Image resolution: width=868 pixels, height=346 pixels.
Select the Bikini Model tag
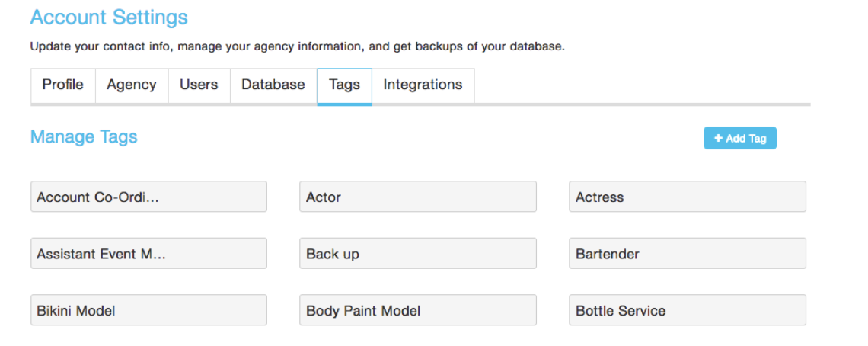point(148,311)
